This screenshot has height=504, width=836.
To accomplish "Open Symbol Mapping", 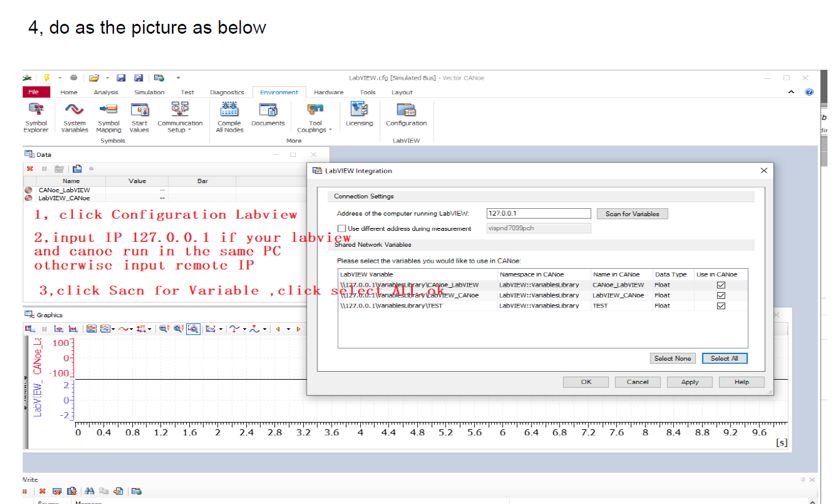I will (108, 117).
